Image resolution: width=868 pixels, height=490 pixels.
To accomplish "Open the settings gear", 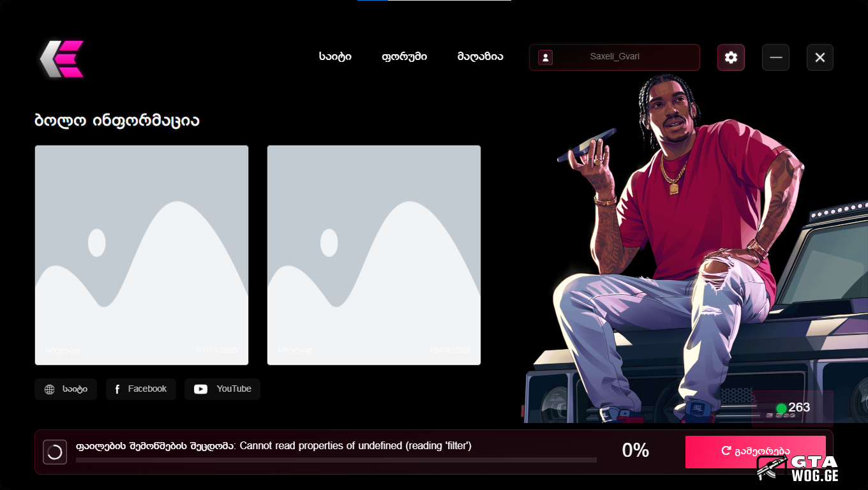I will pos(731,57).
